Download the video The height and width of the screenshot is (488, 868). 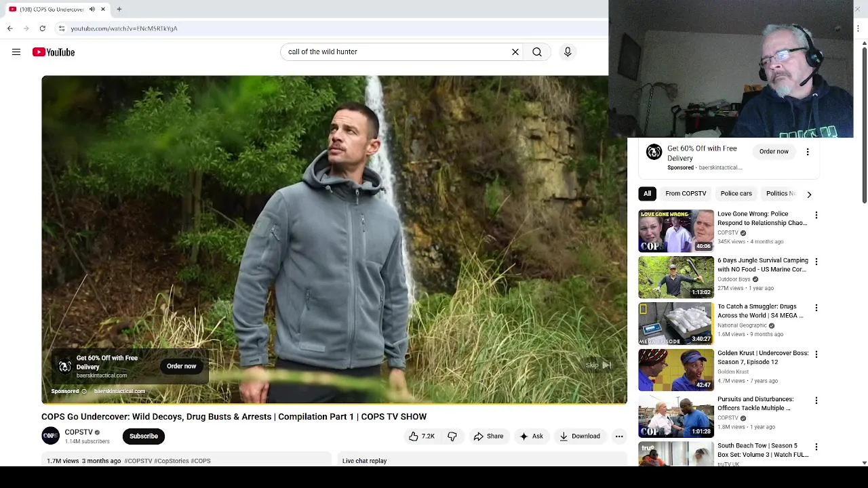pos(580,436)
